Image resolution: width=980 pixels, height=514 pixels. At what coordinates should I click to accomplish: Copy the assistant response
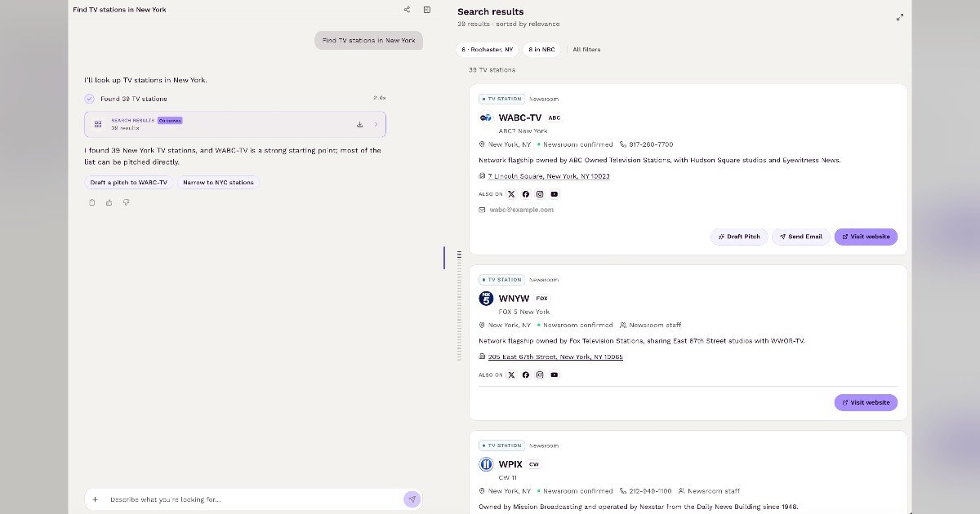pyautogui.click(x=92, y=202)
